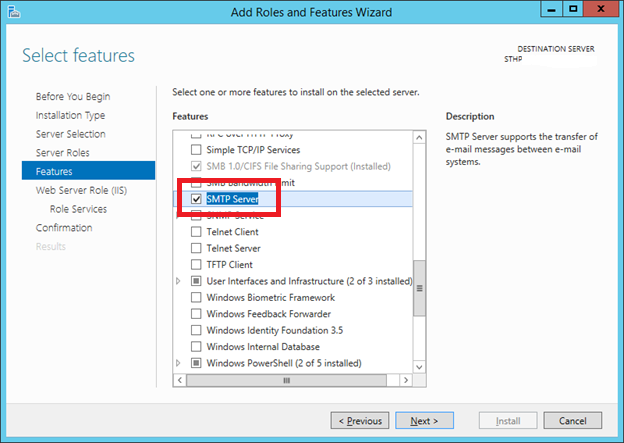Click horizontal scroll right arrow

pyautogui.click(x=406, y=380)
